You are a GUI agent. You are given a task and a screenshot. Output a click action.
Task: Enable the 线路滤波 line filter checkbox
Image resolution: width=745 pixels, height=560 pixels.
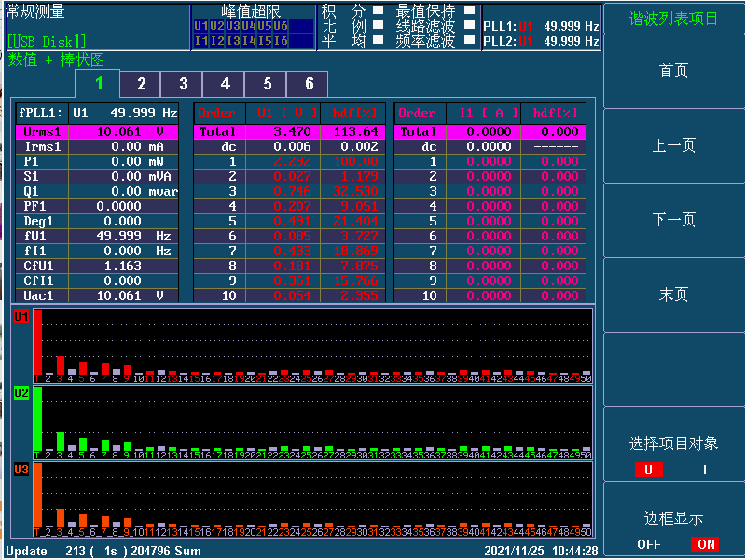[469, 26]
